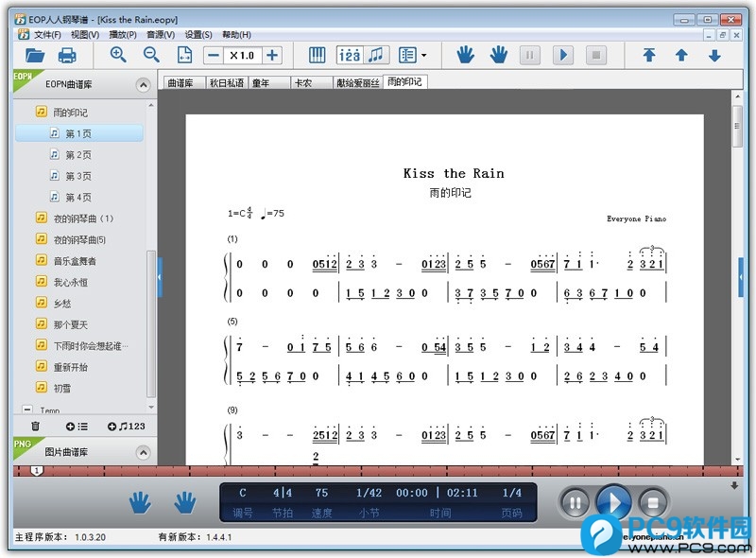
Task: Open 那个夏天 from library
Action: [x=70, y=324]
